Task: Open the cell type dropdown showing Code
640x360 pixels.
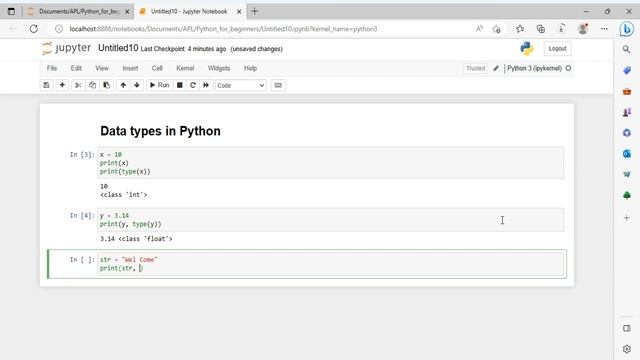Action: (240, 85)
